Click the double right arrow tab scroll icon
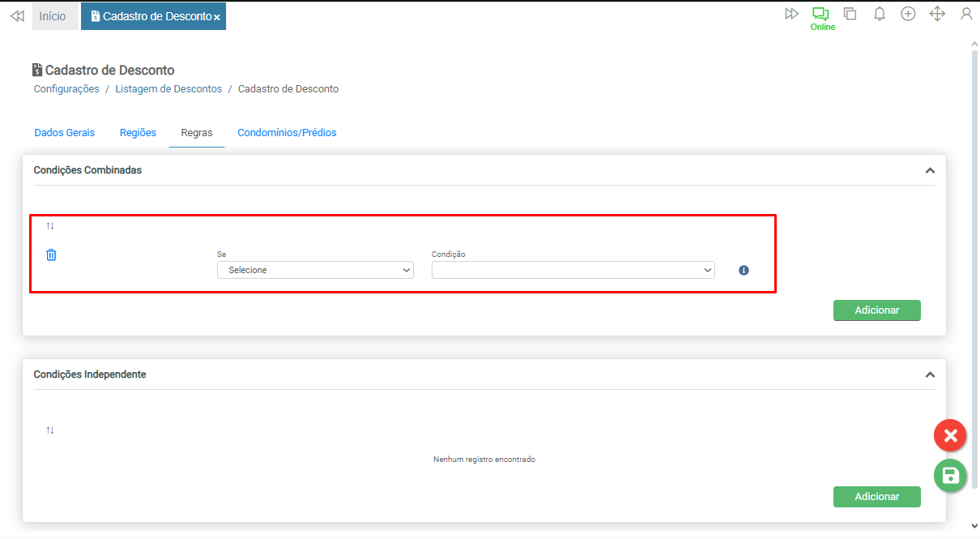The width and height of the screenshot is (980, 539). coord(791,14)
